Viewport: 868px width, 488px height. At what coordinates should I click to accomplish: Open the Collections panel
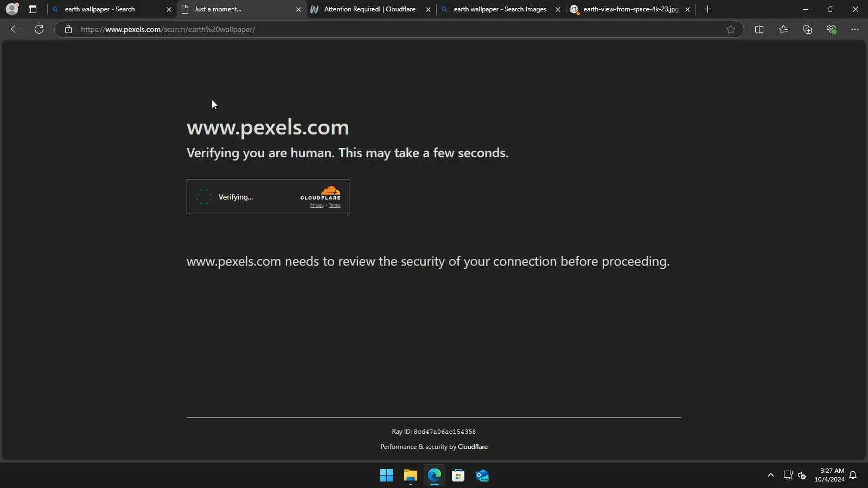[807, 29]
